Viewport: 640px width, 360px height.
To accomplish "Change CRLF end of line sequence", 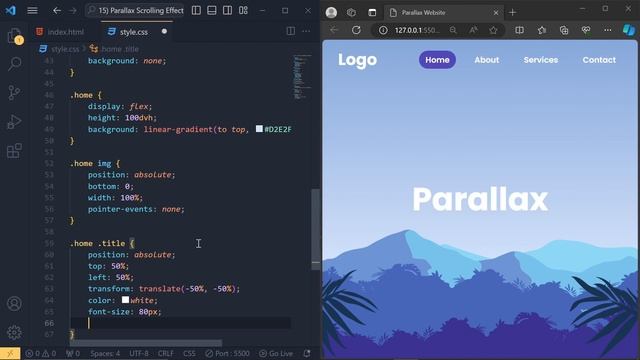I will [166, 353].
